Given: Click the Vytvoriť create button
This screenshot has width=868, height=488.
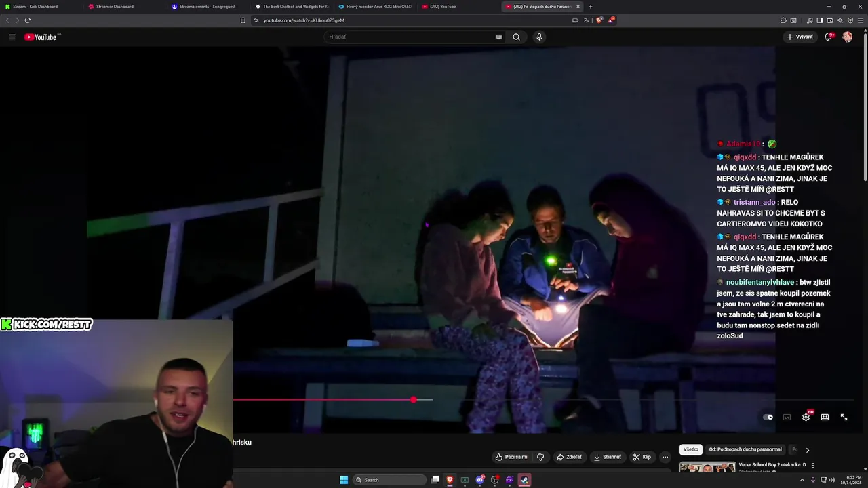Looking at the screenshot, I should tap(800, 37).
